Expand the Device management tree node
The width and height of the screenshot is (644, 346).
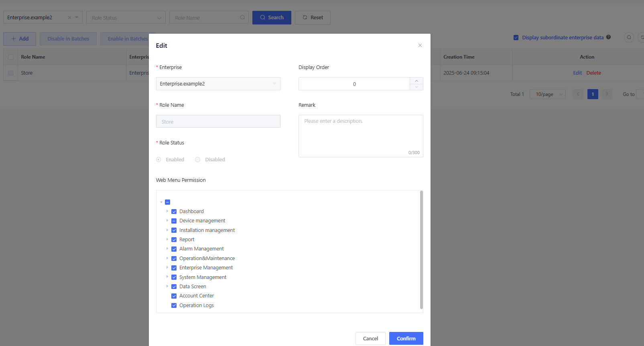pyautogui.click(x=167, y=221)
